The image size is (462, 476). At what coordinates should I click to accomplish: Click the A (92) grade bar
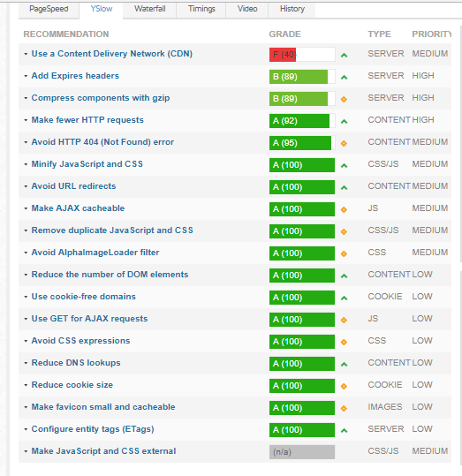(x=302, y=121)
